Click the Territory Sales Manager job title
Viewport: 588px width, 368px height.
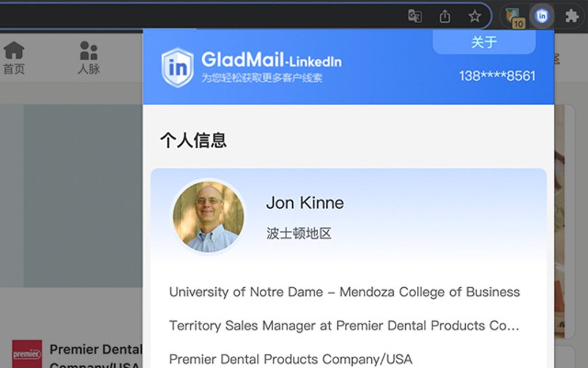point(344,326)
